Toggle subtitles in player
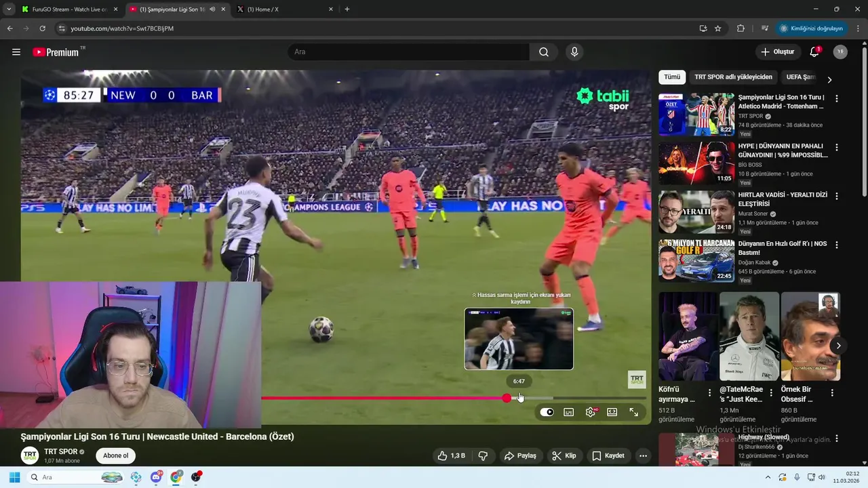The height and width of the screenshot is (488, 868). click(x=569, y=412)
